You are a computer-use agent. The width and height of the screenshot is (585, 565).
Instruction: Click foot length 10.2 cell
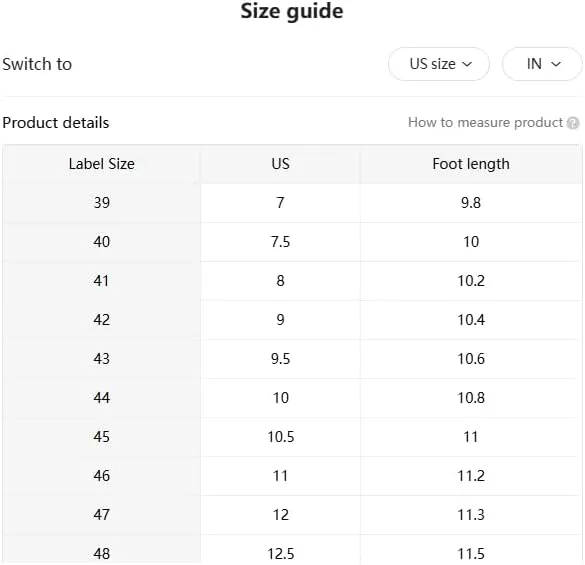tap(471, 281)
